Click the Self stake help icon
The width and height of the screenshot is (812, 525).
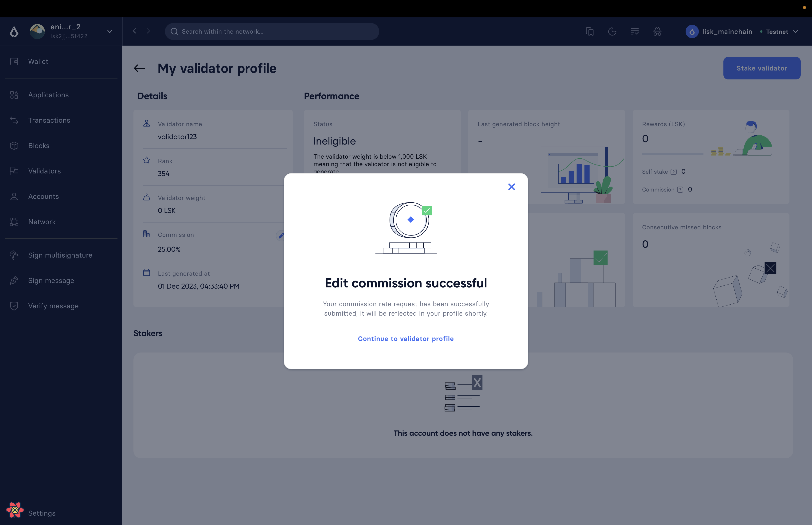pyautogui.click(x=673, y=172)
